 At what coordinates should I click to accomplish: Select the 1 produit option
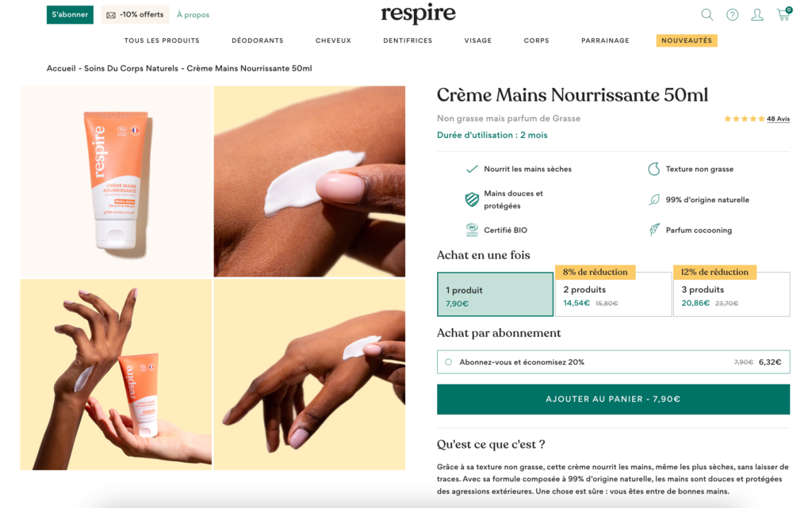pyautogui.click(x=495, y=295)
